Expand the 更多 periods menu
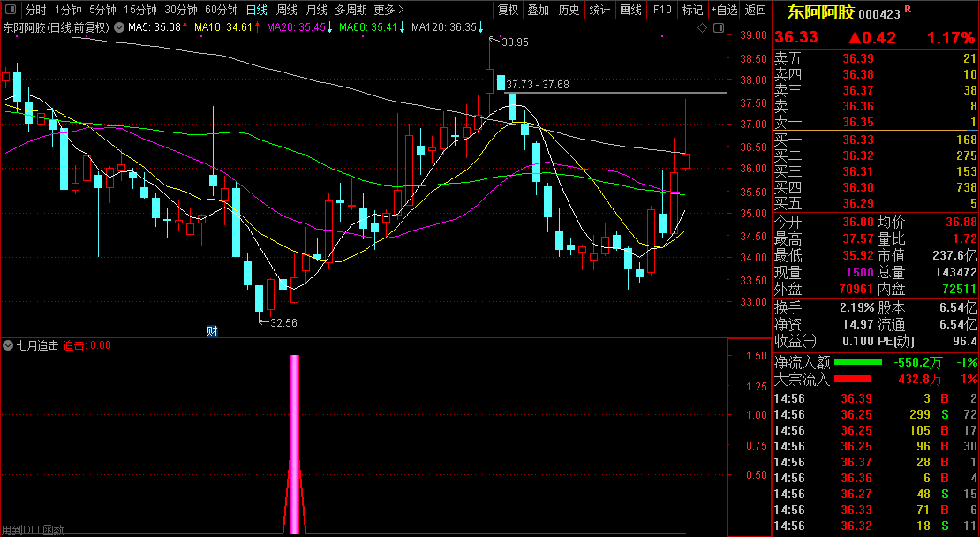 [x=388, y=10]
